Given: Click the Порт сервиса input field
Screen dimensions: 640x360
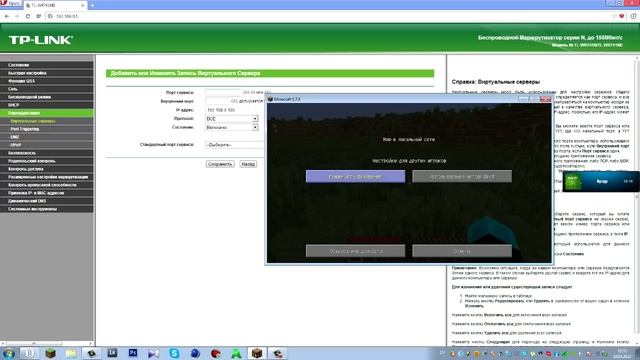Looking at the screenshot, I should coord(223,93).
